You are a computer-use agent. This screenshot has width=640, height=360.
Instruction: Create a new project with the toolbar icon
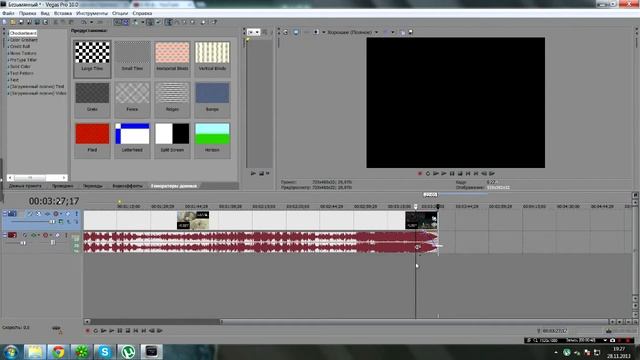(x=4, y=22)
